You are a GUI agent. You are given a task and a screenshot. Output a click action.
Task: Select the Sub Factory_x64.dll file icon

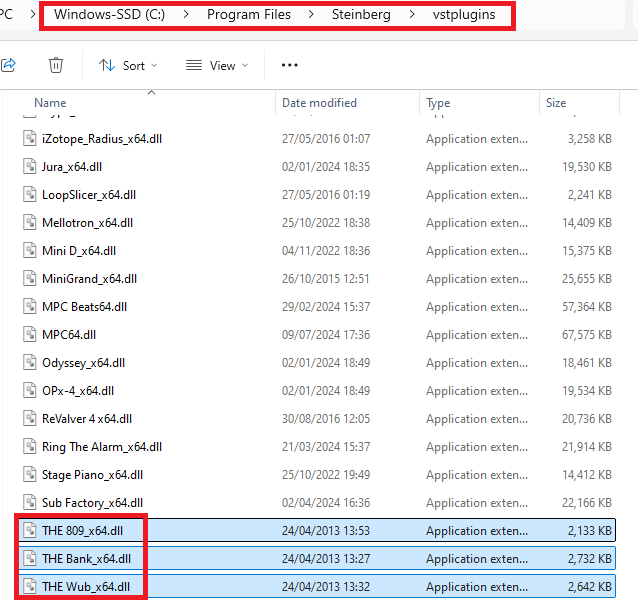click(x=30, y=503)
